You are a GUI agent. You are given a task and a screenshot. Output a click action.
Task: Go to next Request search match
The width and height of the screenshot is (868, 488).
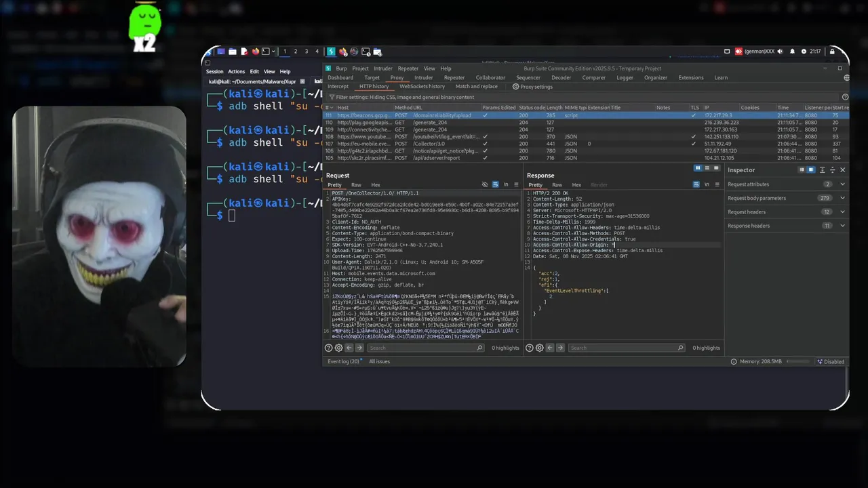coord(359,348)
